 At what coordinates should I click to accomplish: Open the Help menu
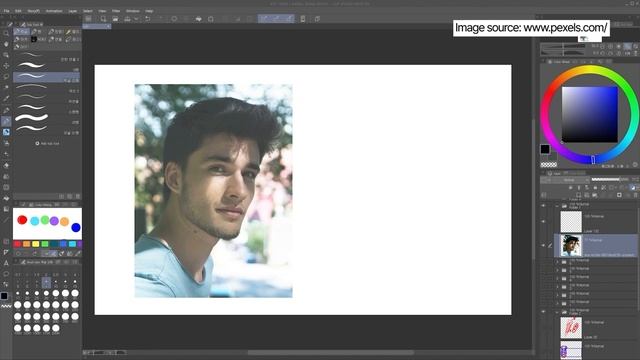(149, 11)
